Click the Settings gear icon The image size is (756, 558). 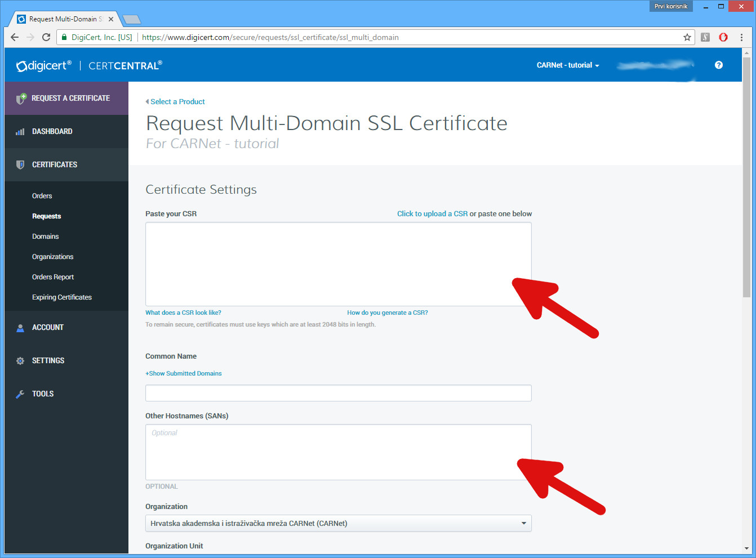pyautogui.click(x=20, y=361)
